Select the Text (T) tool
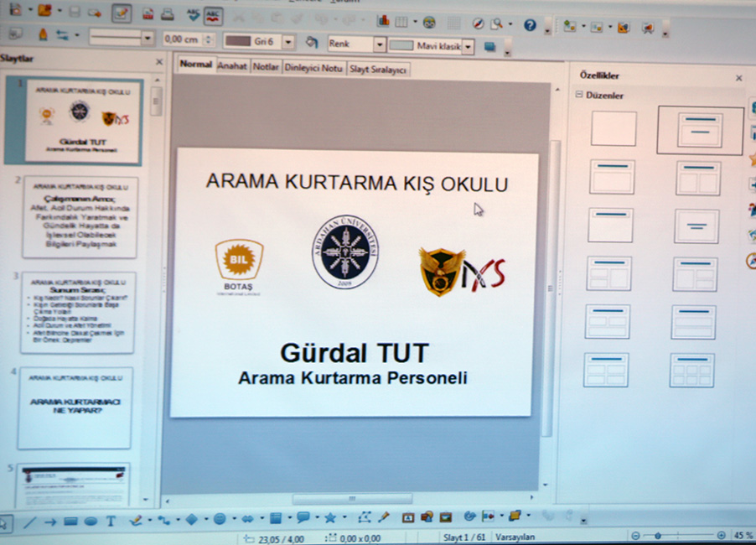The height and width of the screenshot is (545, 756). pos(111,521)
